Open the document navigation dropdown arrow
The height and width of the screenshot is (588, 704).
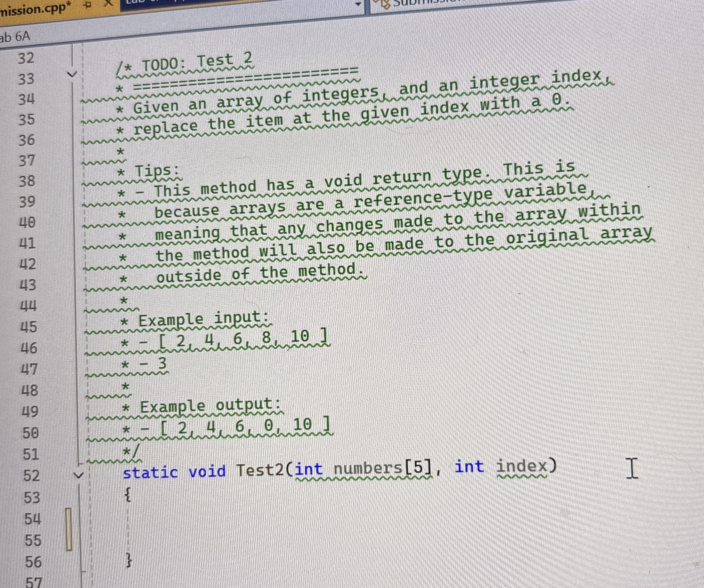[358, 4]
